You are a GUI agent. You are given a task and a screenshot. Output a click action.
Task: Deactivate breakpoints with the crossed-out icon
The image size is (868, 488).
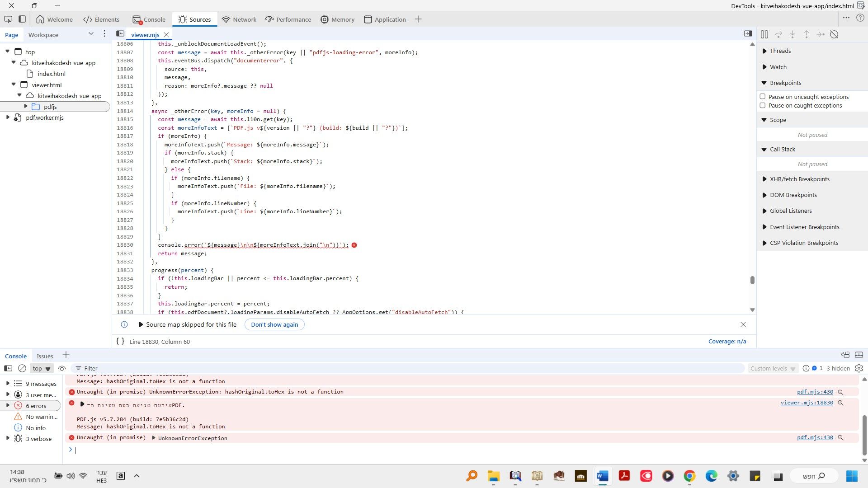pyautogui.click(x=835, y=34)
